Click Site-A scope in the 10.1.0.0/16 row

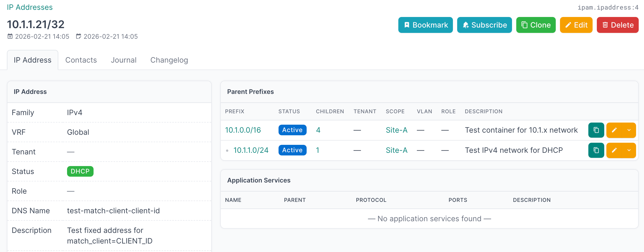396,130
